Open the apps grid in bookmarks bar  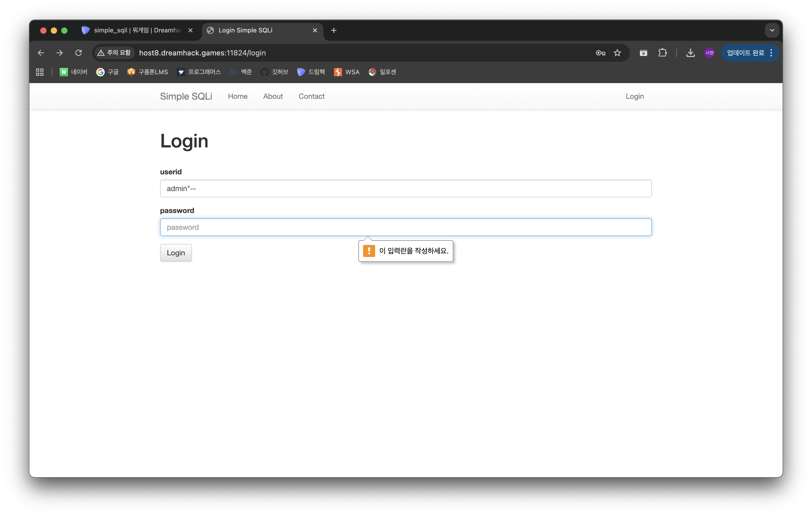[40, 72]
